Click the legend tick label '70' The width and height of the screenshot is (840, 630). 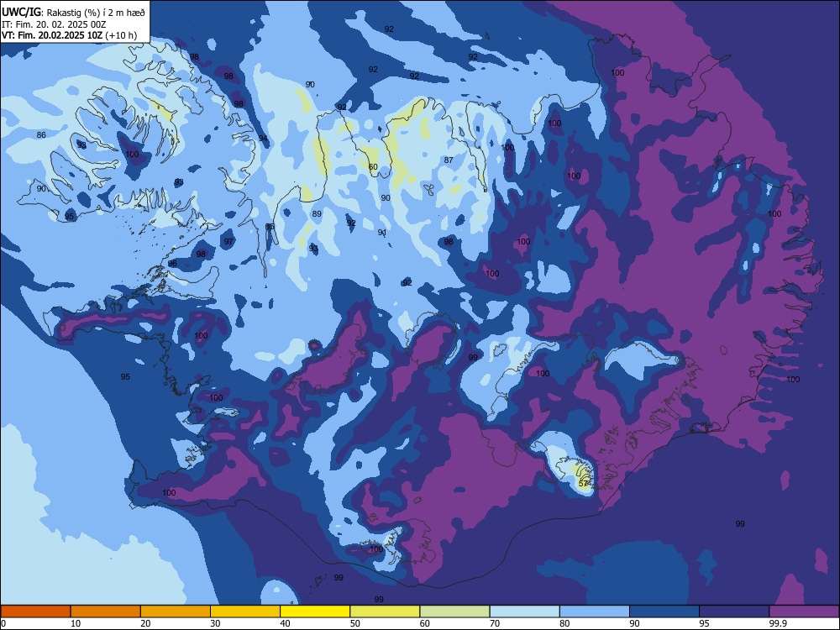click(495, 623)
